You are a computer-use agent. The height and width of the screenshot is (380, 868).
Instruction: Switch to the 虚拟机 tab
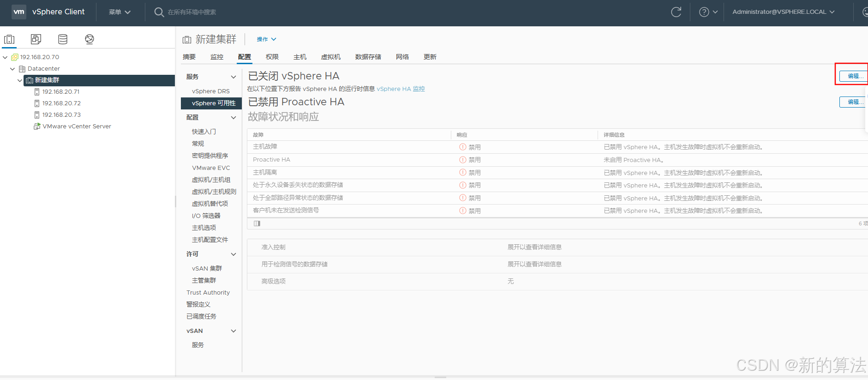coord(331,57)
